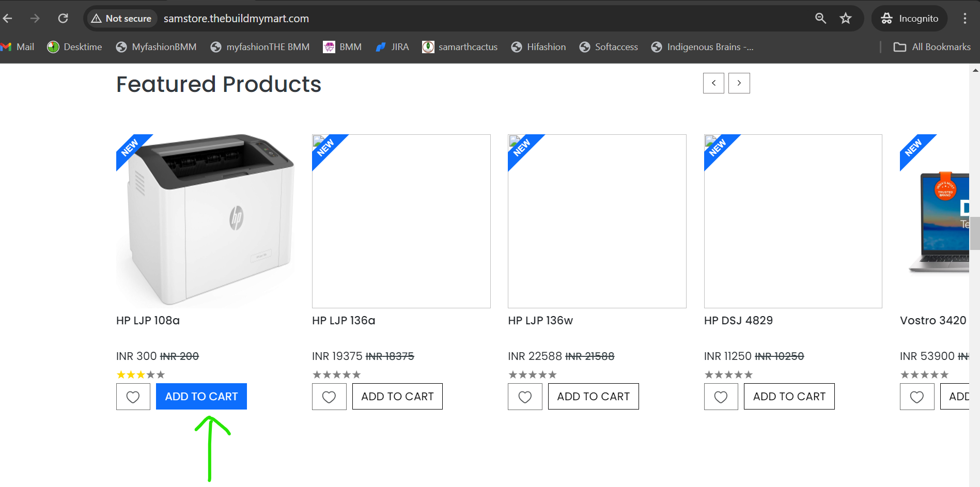Open the Softaccess bookmark
Screen dimensions: 980x487
point(609,47)
